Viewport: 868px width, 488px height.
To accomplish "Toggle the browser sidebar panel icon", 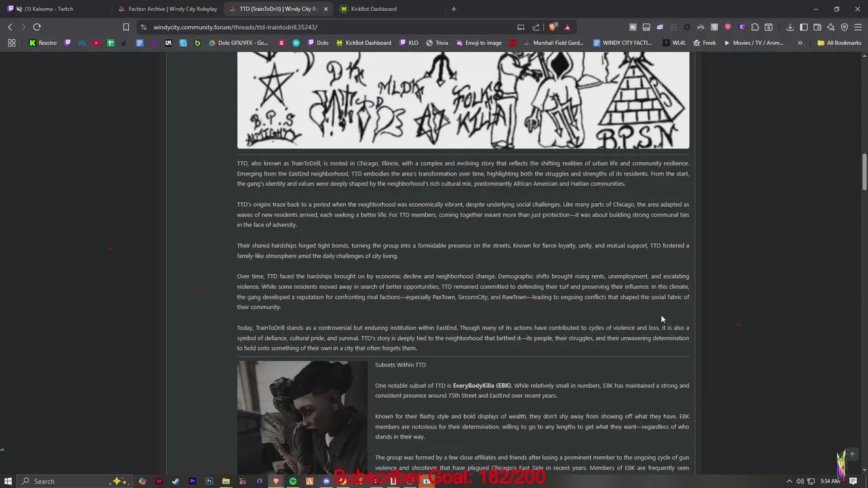I will coord(804,27).
